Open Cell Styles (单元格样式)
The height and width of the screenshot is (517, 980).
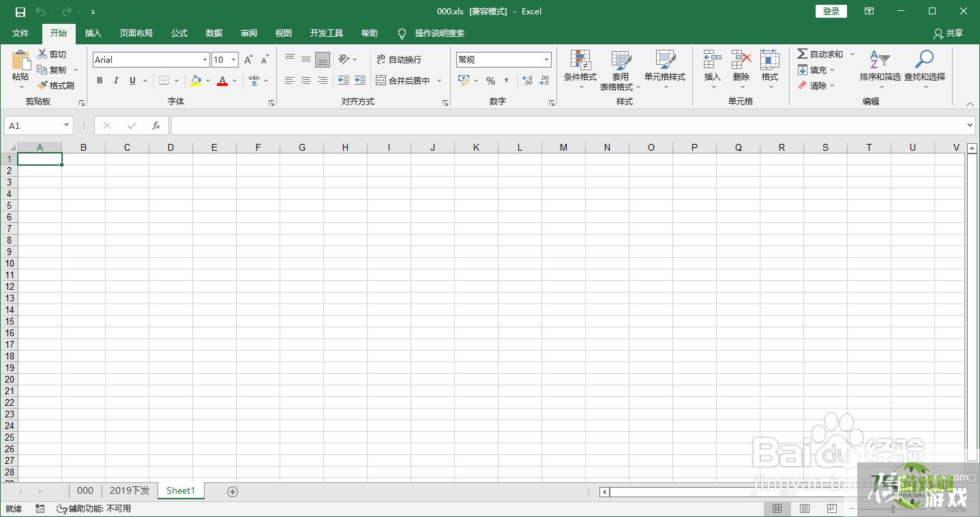[665, 70]
